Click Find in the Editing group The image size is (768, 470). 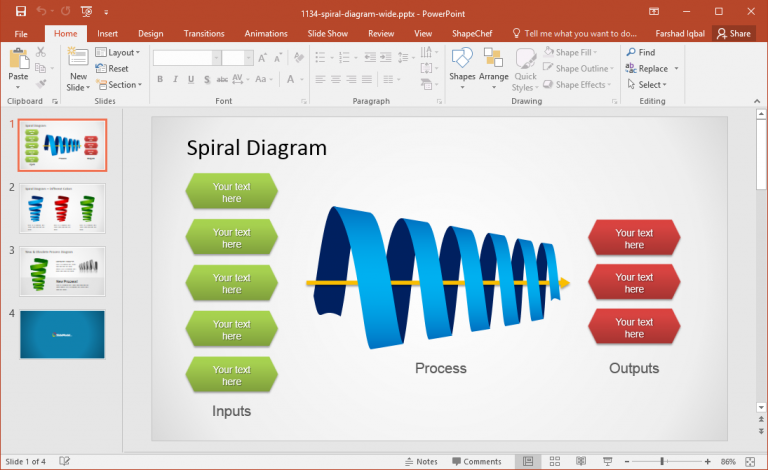(640, 52)
